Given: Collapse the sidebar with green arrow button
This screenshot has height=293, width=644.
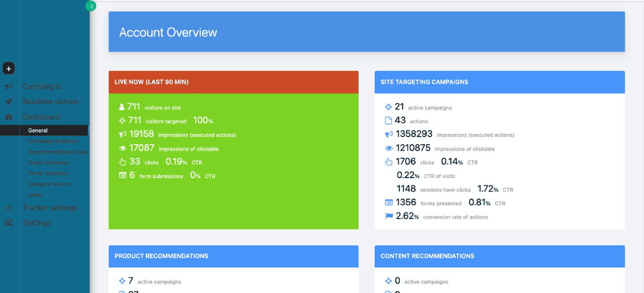Looking at the screenshot, I should [x=91, y=6].
